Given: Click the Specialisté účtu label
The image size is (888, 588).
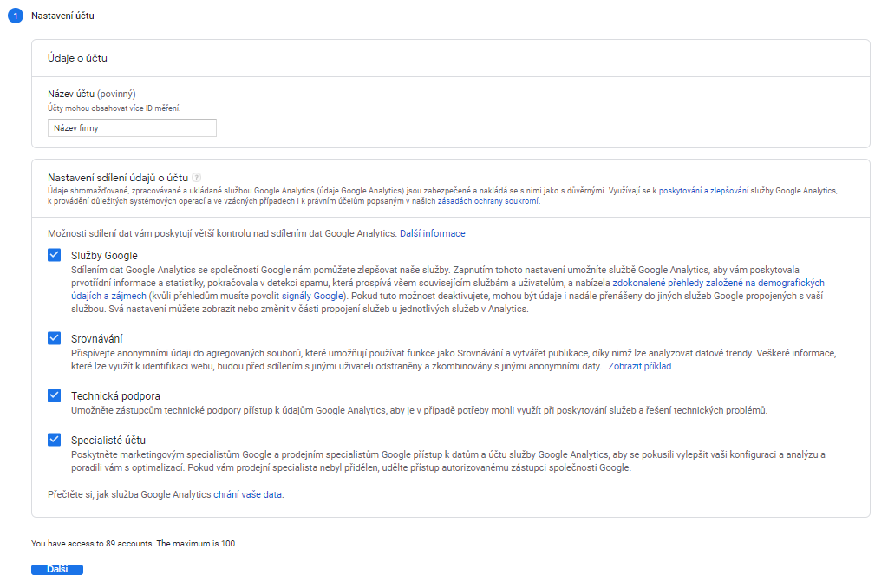Looking at the screenshot, I should [108, 441].
